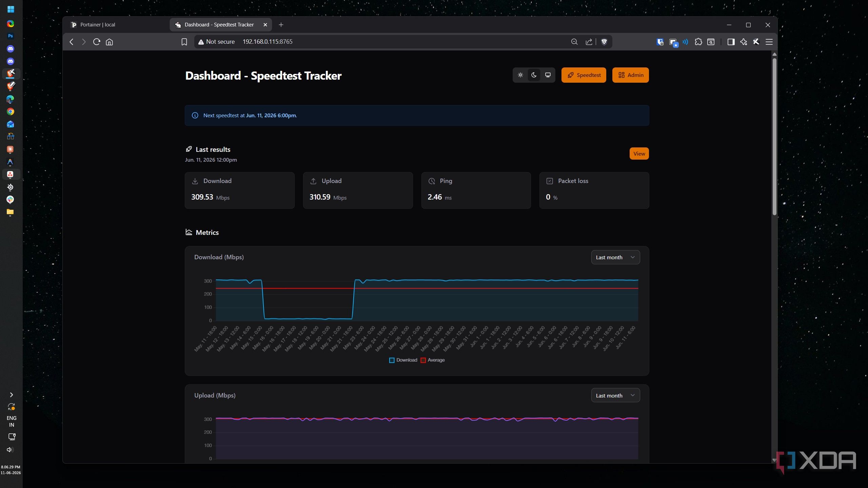Open Download chart Last month dropdown
Viewport: 868px width, 488px height.
click(x=615, y=257)
